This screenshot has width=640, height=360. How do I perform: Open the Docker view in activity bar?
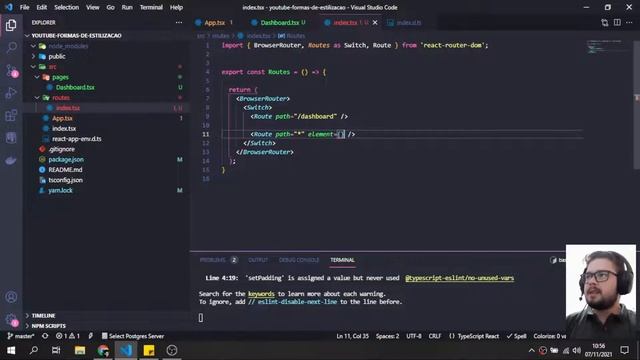tap(11, 160)
